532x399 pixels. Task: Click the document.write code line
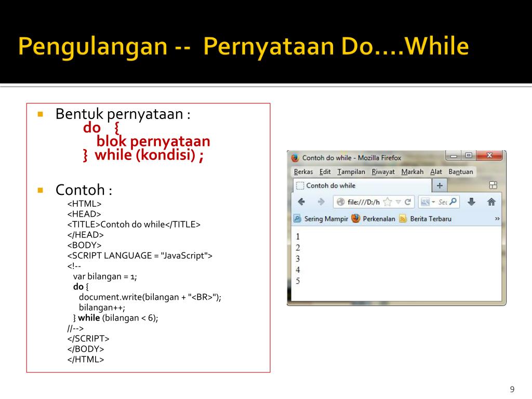(x=150, y=297)
